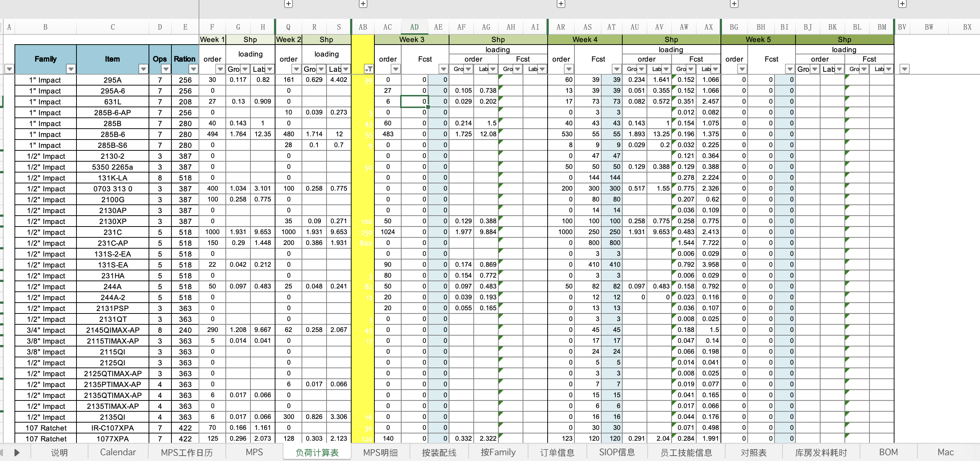Select the Item cell 2145QIMAX-AP

(x=113, y=330)
